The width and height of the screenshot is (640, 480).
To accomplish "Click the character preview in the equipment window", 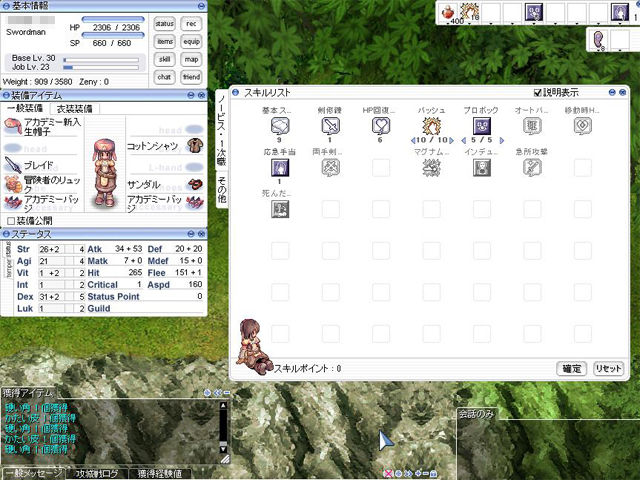I will (105, 171).
